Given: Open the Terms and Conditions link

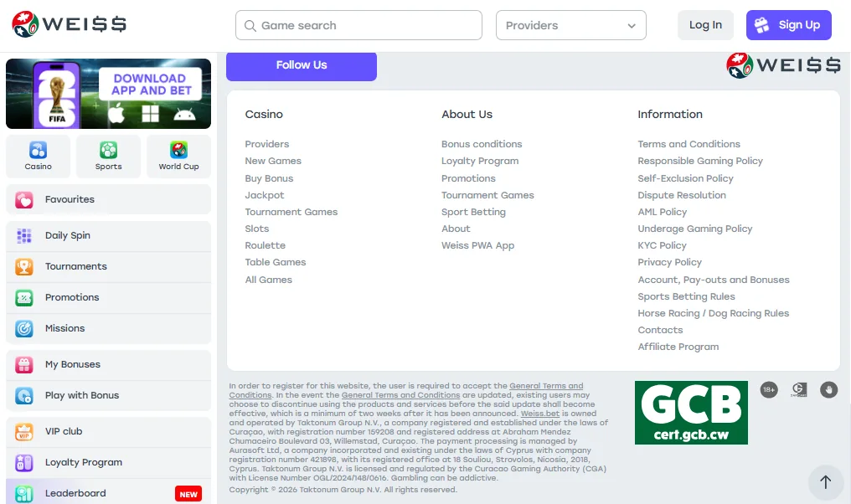Looking at the screenshot, I should [x=689, y=144].
